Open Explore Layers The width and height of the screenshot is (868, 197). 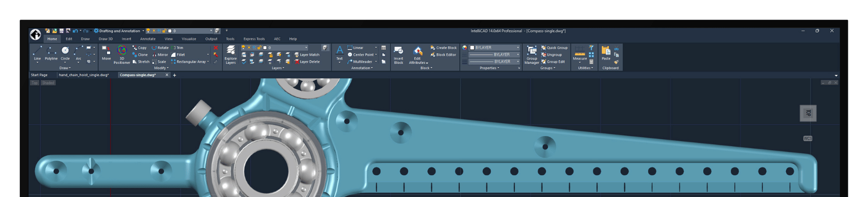231,55
